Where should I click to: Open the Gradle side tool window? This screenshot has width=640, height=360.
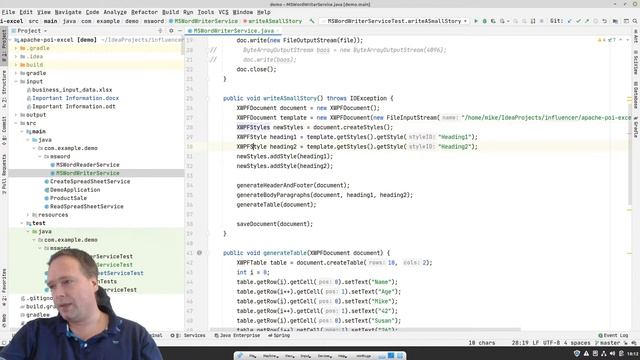(x=636, y=127)
